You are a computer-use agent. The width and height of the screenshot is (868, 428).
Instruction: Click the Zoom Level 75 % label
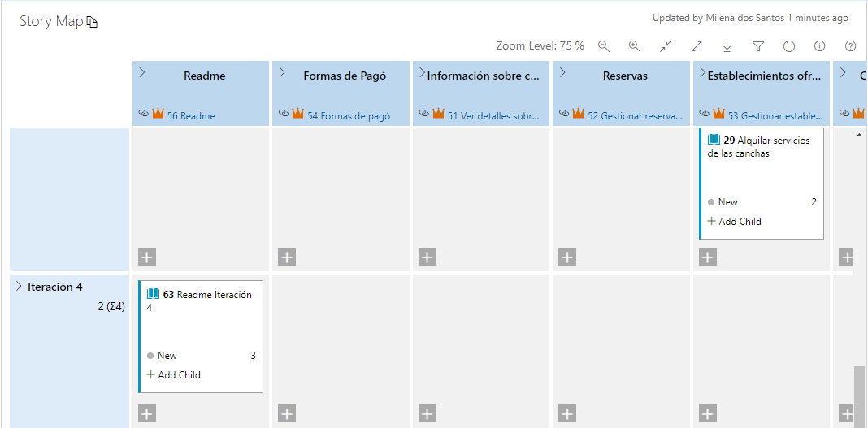[540, 46]
